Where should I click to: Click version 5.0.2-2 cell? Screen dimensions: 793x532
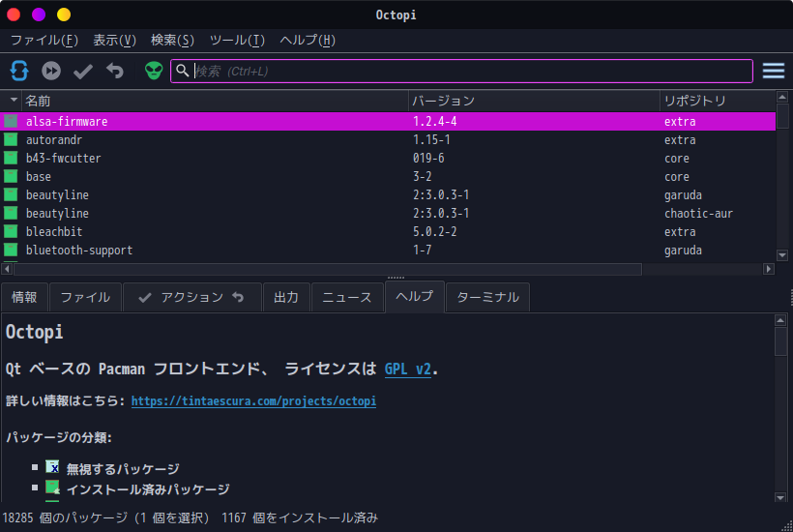pos(435,231)
